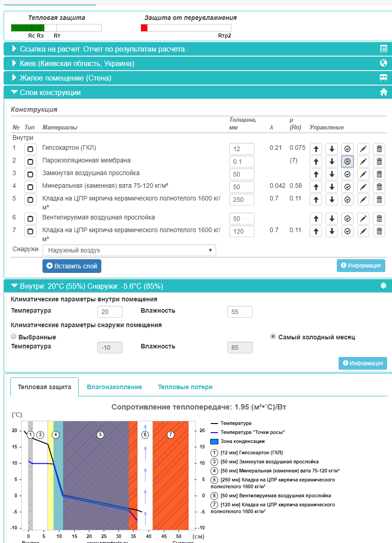The width and height of the screenshot is (392, 543).
Task: Toggle type box for Пароизоляционная мембрана layer
Action: point(30,161)
